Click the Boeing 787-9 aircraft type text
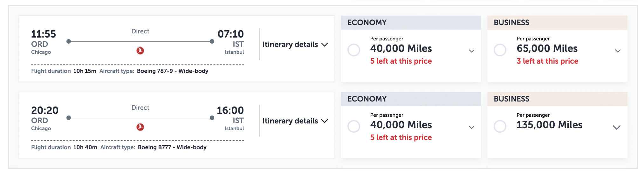Viewport: 644px width, 175px height. coord(172,71)
